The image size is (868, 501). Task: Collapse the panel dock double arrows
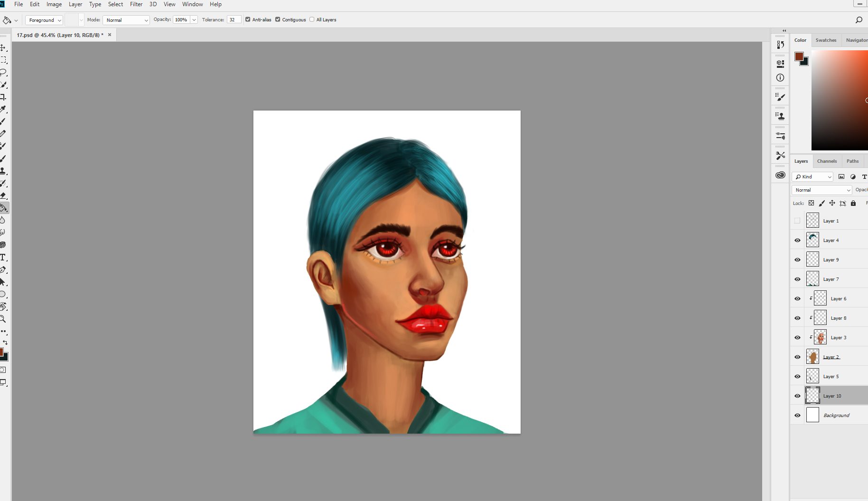[x=784, y=30]
